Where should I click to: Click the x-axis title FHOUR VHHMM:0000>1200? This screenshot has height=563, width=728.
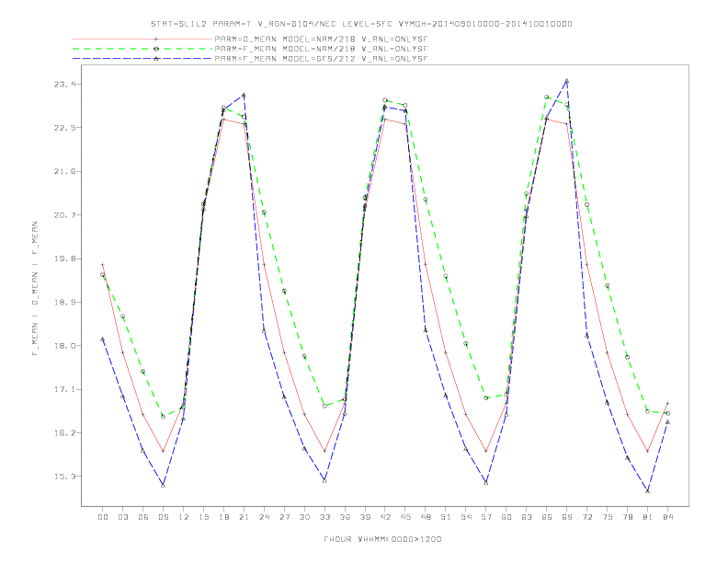tap(382, 539)
